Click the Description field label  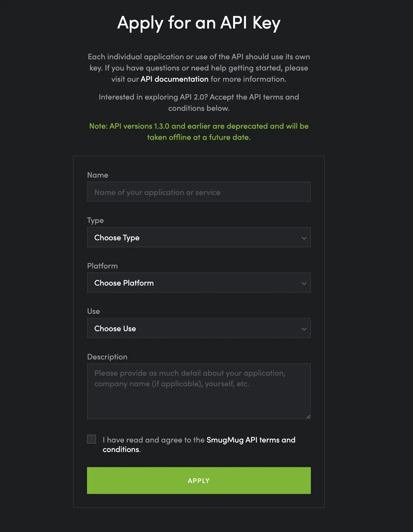coord(107,357)
